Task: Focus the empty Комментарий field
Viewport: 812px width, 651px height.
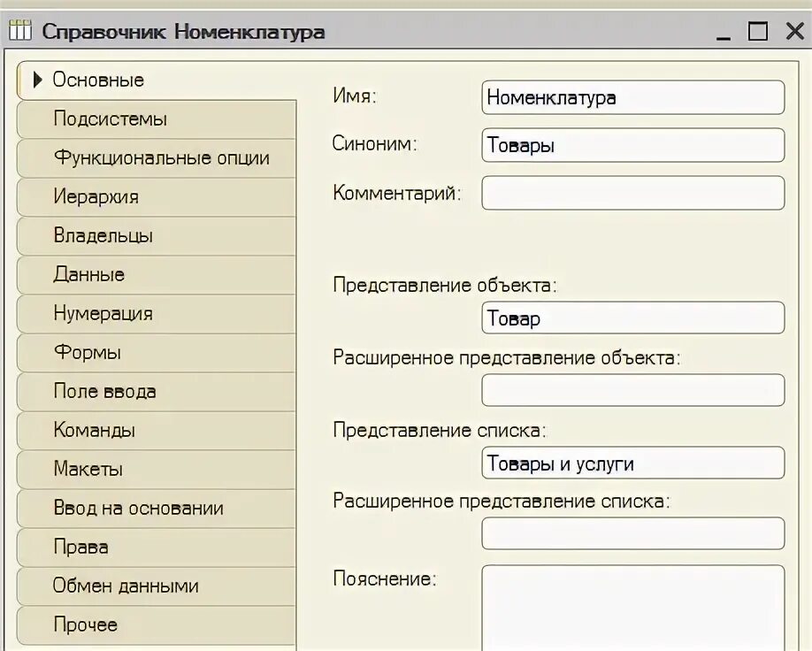Action: coord(632,193)
